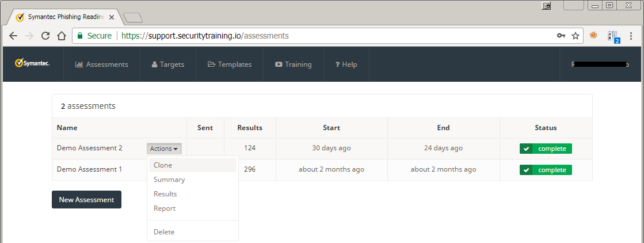Select Results from the Actions menu
644x243 pixels.
165,194
